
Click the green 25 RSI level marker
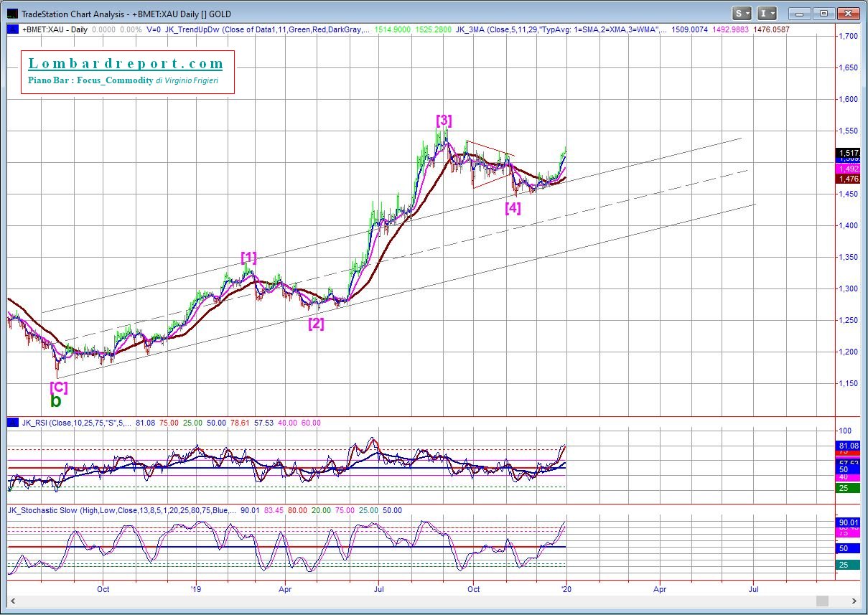point(847,488)
